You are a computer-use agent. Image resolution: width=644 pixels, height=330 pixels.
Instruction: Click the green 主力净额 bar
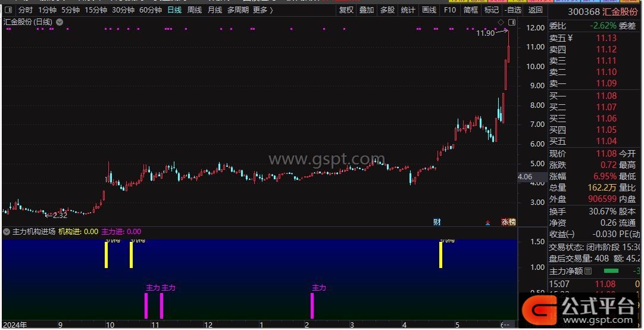coord(623,271)
